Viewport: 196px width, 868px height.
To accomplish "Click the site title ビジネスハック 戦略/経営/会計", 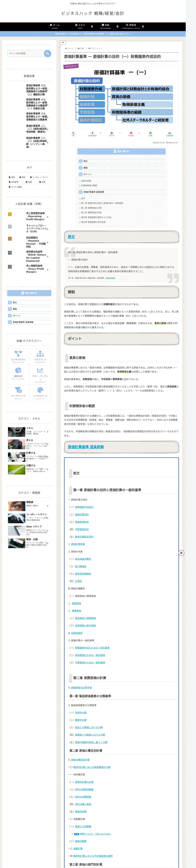I will click(93, 13).
